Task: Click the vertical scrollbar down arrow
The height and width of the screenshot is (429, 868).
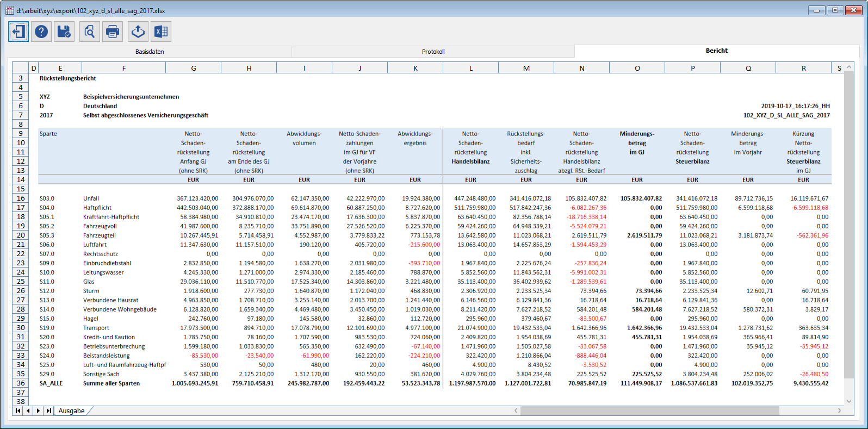Action: coord(849,401)
